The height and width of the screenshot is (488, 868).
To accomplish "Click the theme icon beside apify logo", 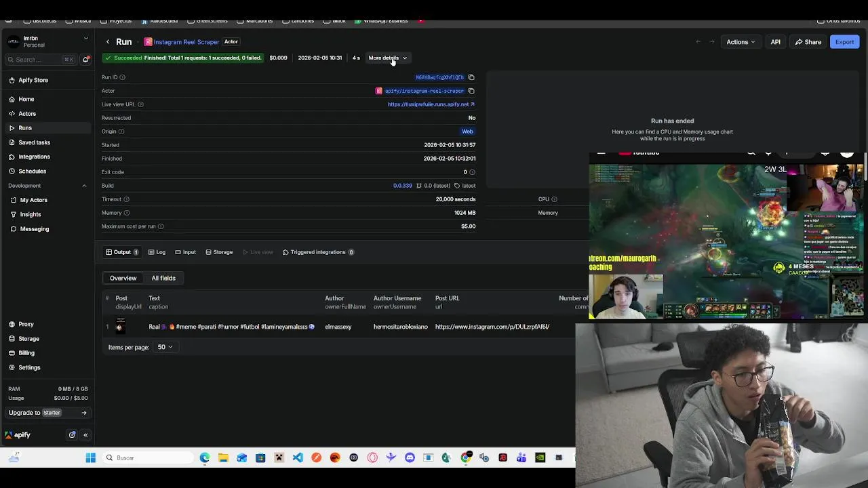I will [x=72, y=435].
